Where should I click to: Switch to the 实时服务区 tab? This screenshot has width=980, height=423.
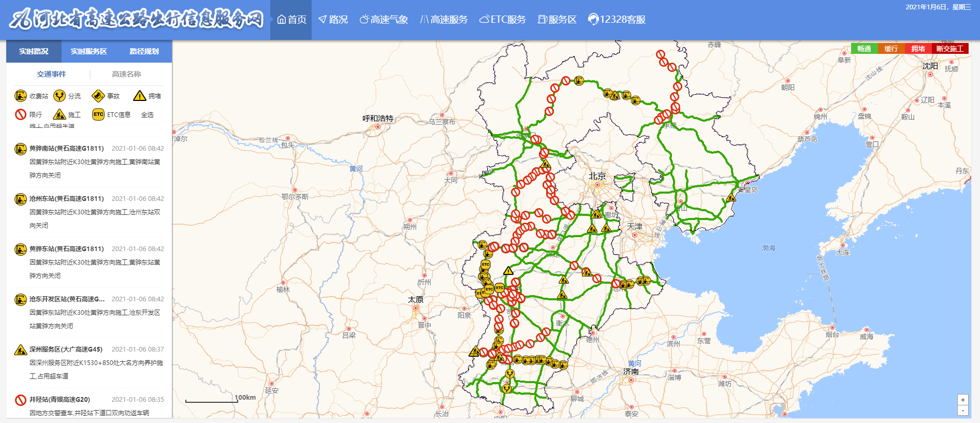[89, 51]
